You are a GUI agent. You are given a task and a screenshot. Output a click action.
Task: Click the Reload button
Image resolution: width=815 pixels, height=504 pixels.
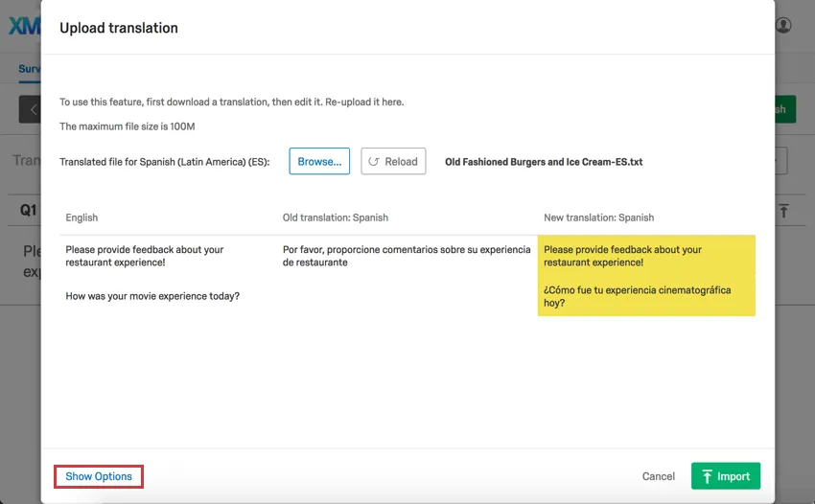[393, 162]
